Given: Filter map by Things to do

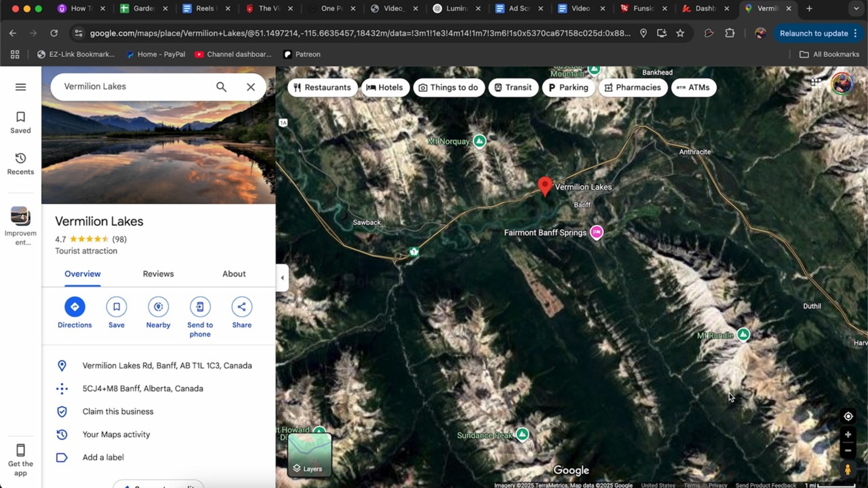Looking at the screenshot, I should pyautogui.click(x=448, y=88).
